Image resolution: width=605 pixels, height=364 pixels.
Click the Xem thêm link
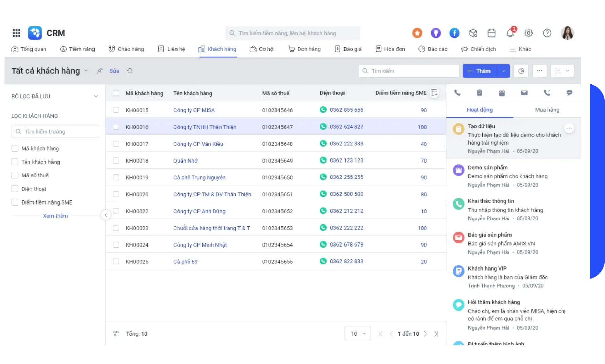(x=55, y=216)
